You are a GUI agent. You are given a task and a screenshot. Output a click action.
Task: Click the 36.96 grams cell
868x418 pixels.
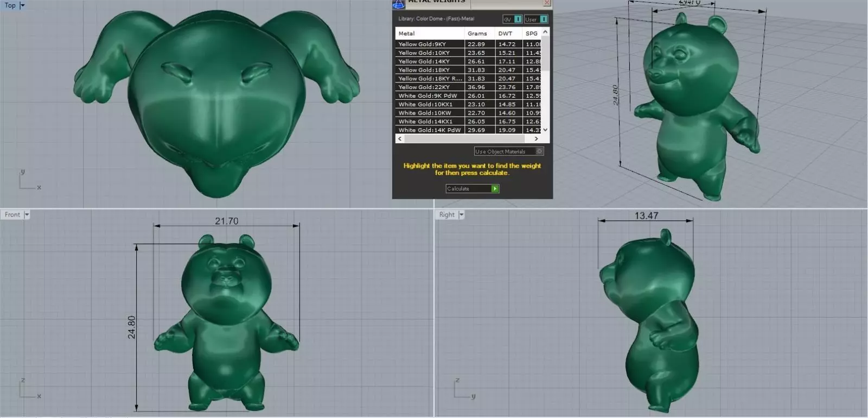(480, 87)
